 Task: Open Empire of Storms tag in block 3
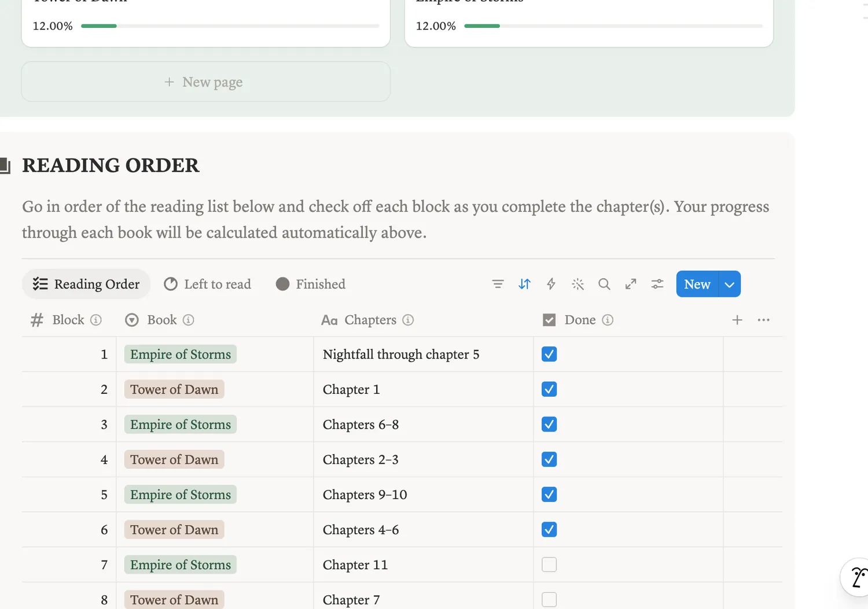(x=181, y=425)
